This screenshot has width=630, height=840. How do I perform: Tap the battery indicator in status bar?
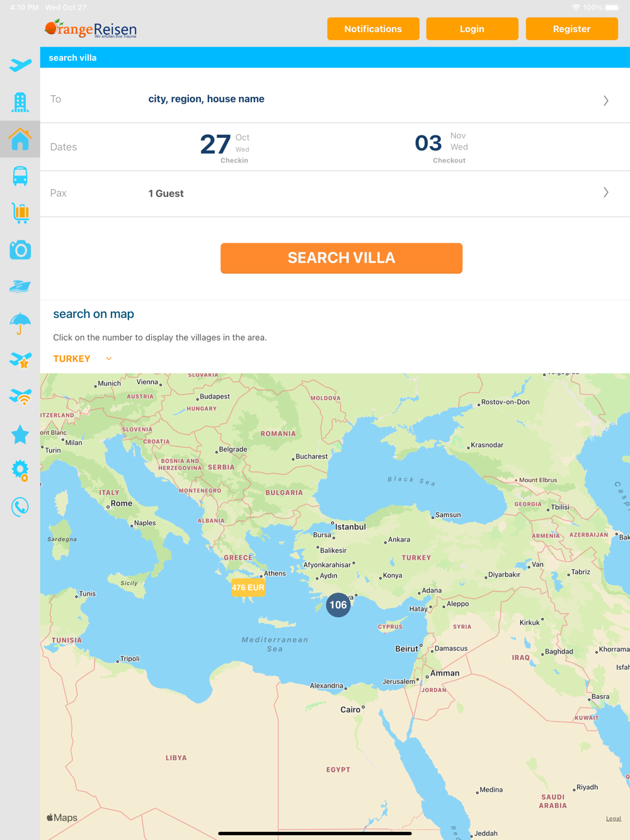(x=612, y=8)
